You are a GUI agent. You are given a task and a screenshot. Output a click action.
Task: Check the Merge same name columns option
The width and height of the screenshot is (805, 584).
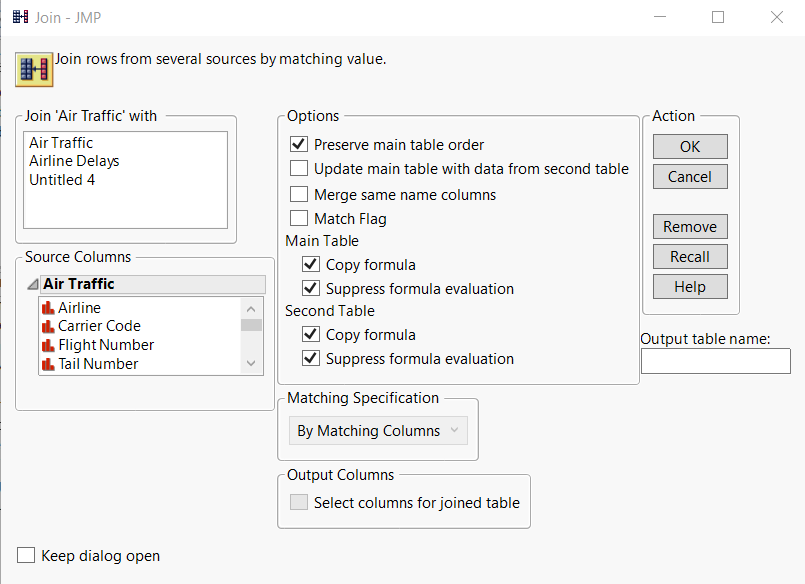(x=298, y=193)
